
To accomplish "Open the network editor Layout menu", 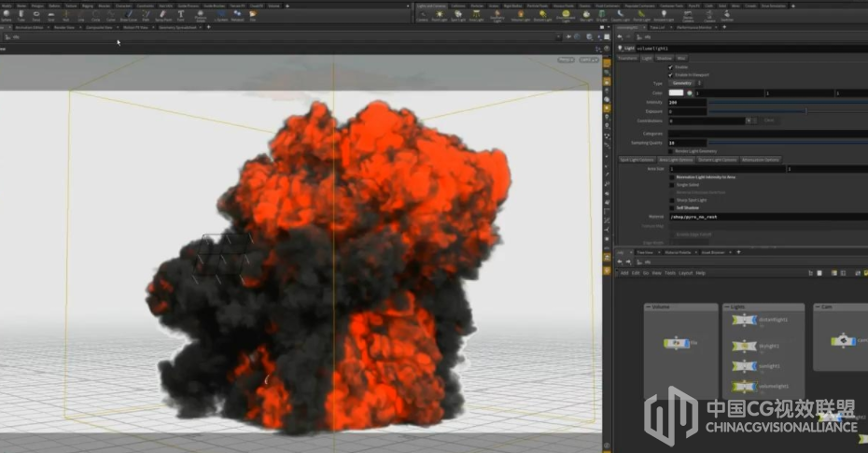I will (x=686, y=273).
